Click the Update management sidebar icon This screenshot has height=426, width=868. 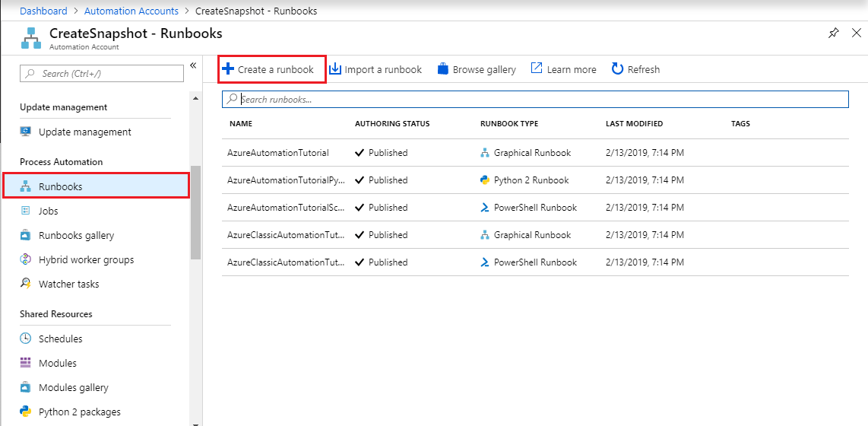26,132
